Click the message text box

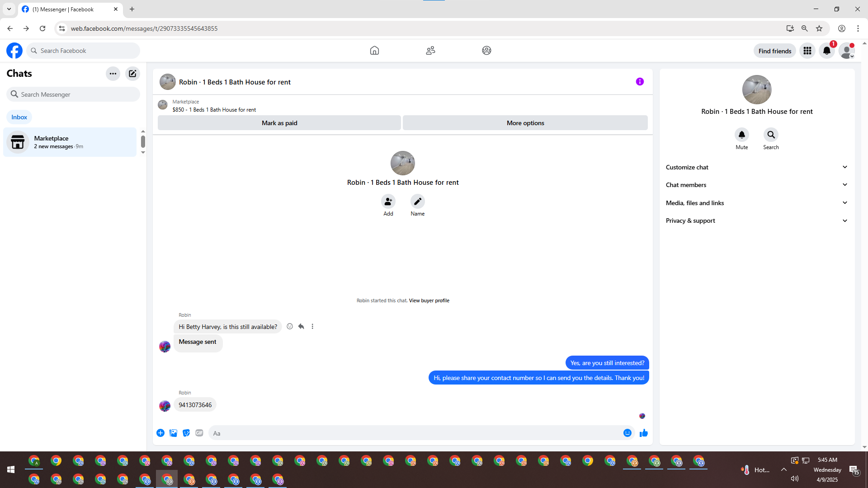pyautogui.click(x=416, y=433)
